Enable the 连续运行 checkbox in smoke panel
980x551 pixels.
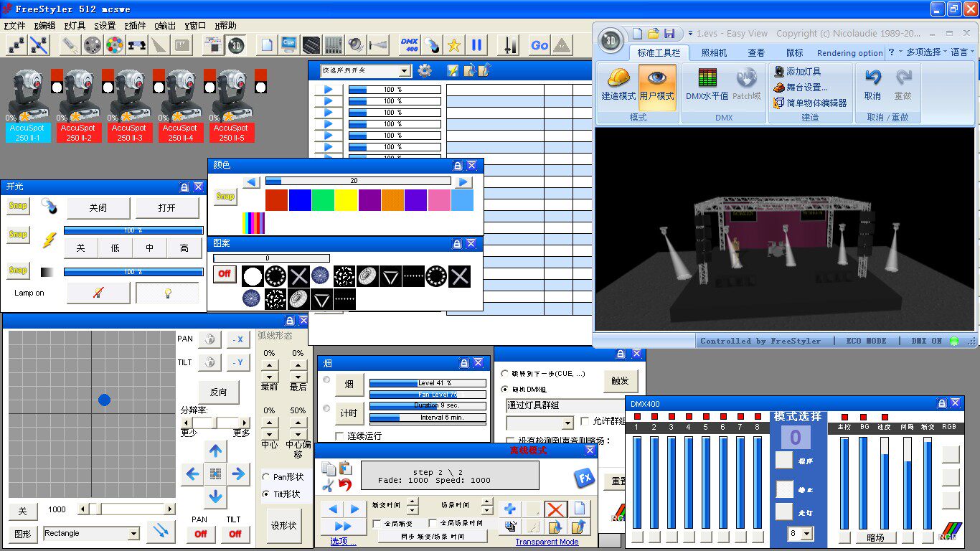coord(340,436)
